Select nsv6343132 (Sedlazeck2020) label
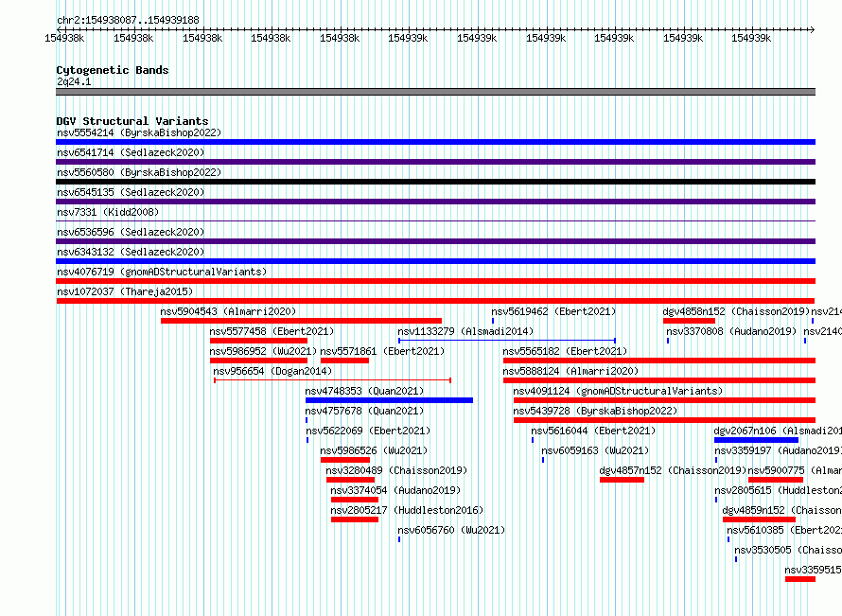The image size is (842, 616). click(x=131, y=252)
